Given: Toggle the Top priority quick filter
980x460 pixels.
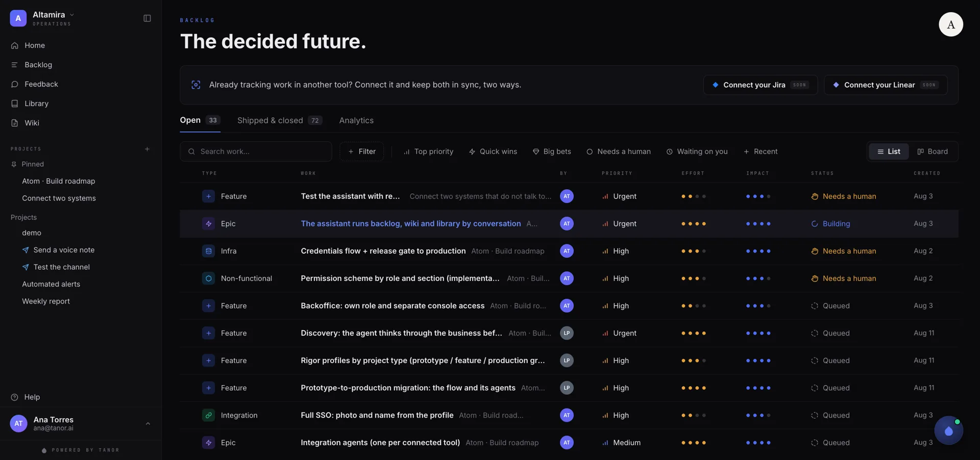Looking at the screenshot, I should pyautogui.click(x=428, y=151).
